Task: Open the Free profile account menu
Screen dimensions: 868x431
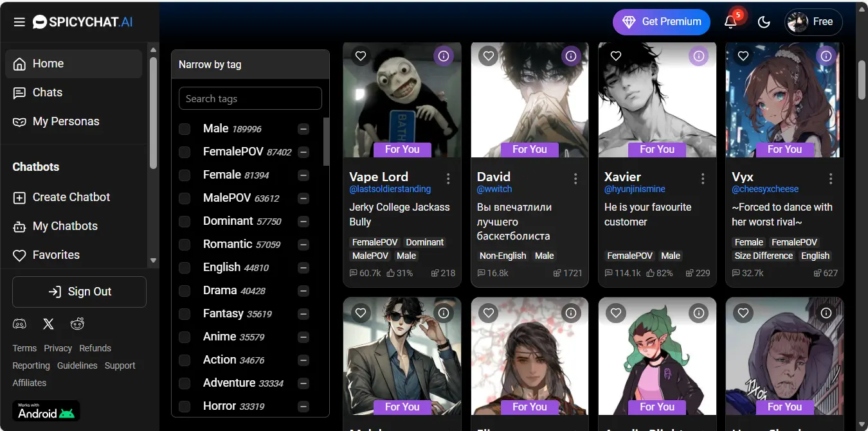Action: (x=813, y=22)
